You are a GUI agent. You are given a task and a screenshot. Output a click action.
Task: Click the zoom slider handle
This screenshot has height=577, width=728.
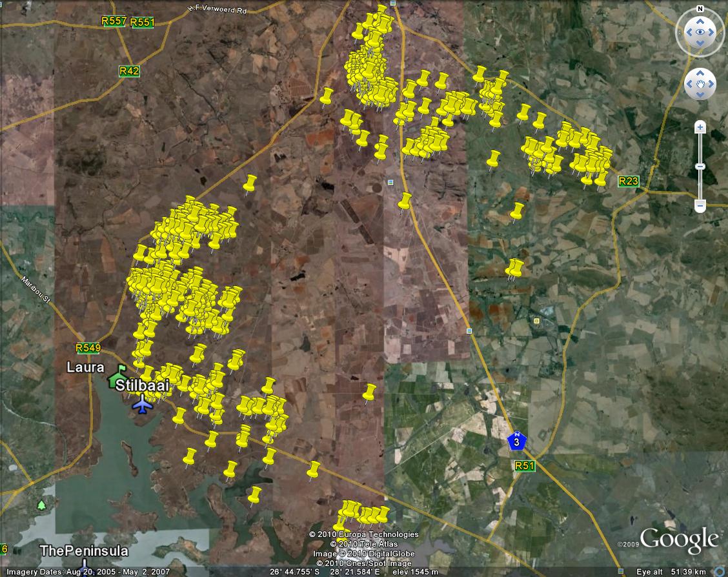[700, 167]
